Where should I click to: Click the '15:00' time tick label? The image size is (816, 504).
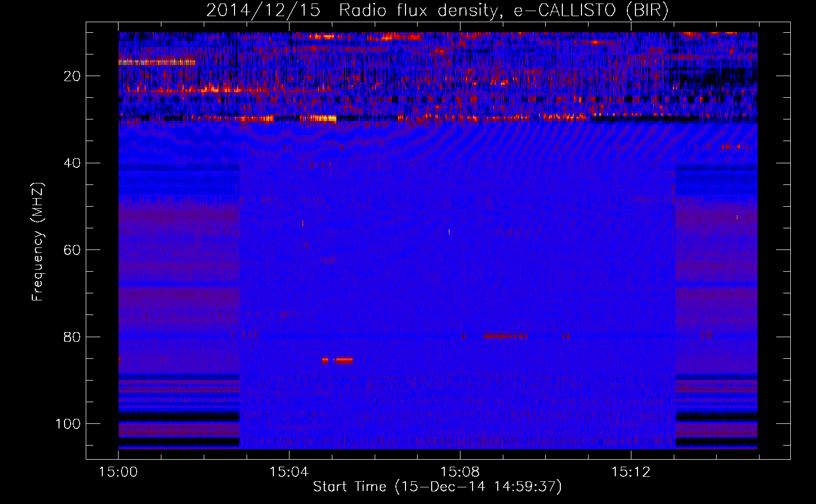tap(118, 472)
